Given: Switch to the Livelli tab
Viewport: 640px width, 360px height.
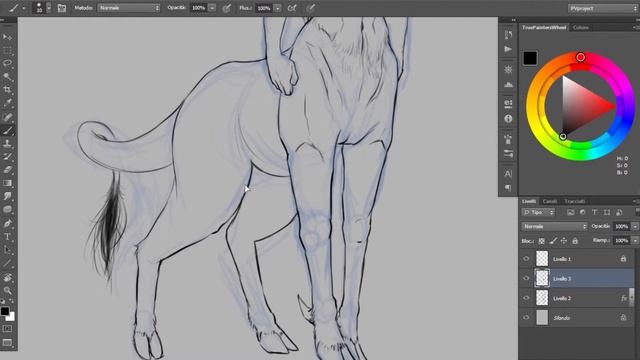Looking at the screenshot, I should pyautogui.click(x=529, y=201).
